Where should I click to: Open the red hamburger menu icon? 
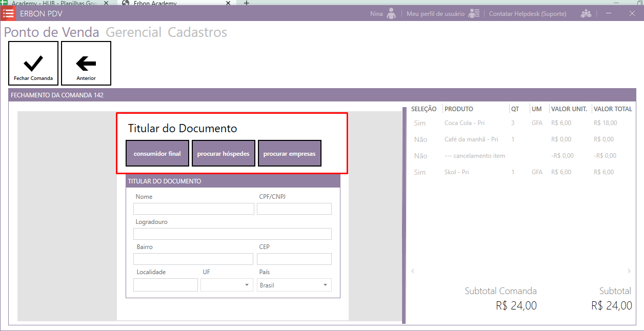(8, 13)
